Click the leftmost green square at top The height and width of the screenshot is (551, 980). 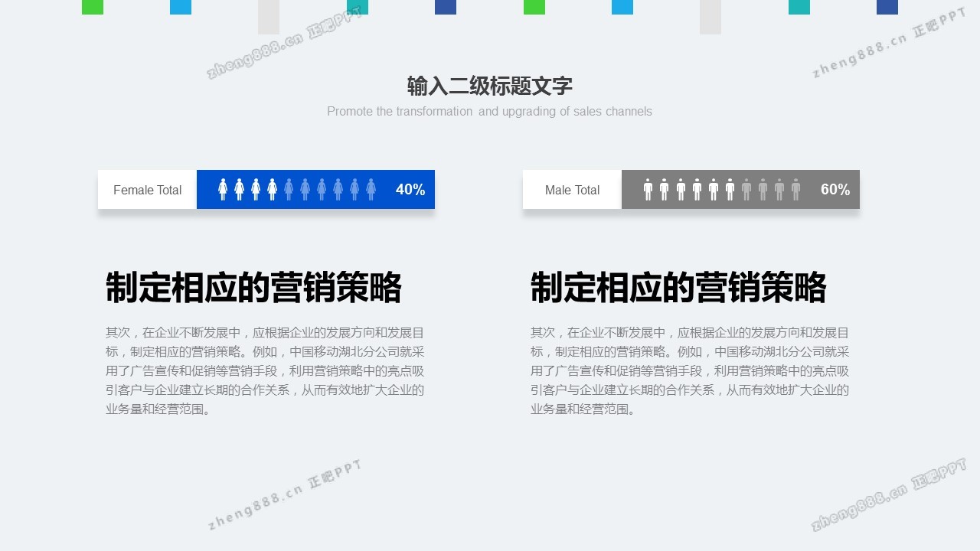(93, 7)
